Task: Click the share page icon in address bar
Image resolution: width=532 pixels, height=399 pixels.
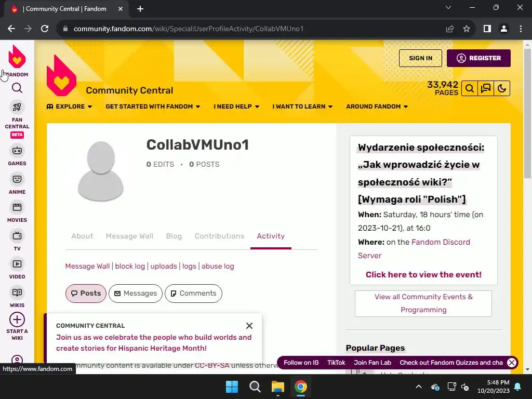Action: pos(450,29)
